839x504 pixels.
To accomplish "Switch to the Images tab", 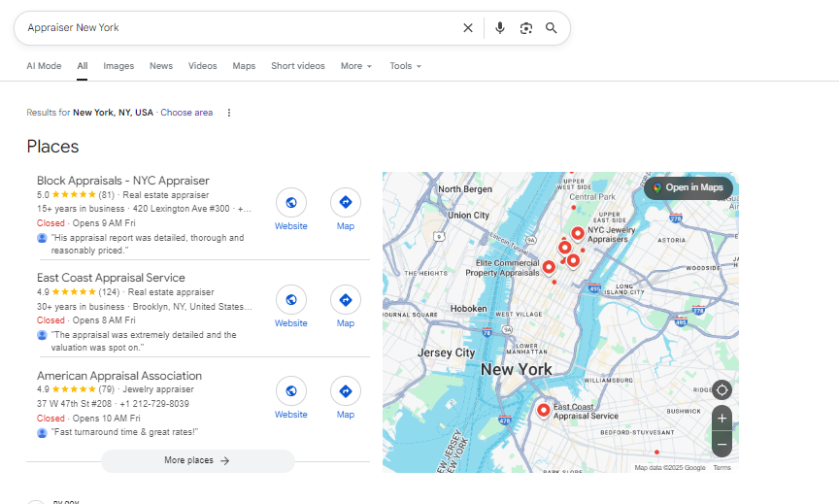I will click(x=118, y=66).
